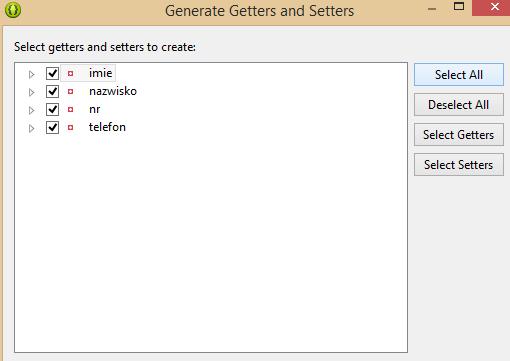Viewport: 510px width, 361px height.
Task: Click the Deselect All button
Action: click(x=459, y=105)
